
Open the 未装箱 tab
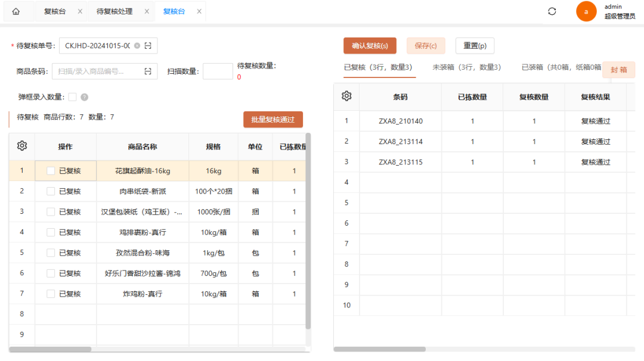(x=466, y=67)
